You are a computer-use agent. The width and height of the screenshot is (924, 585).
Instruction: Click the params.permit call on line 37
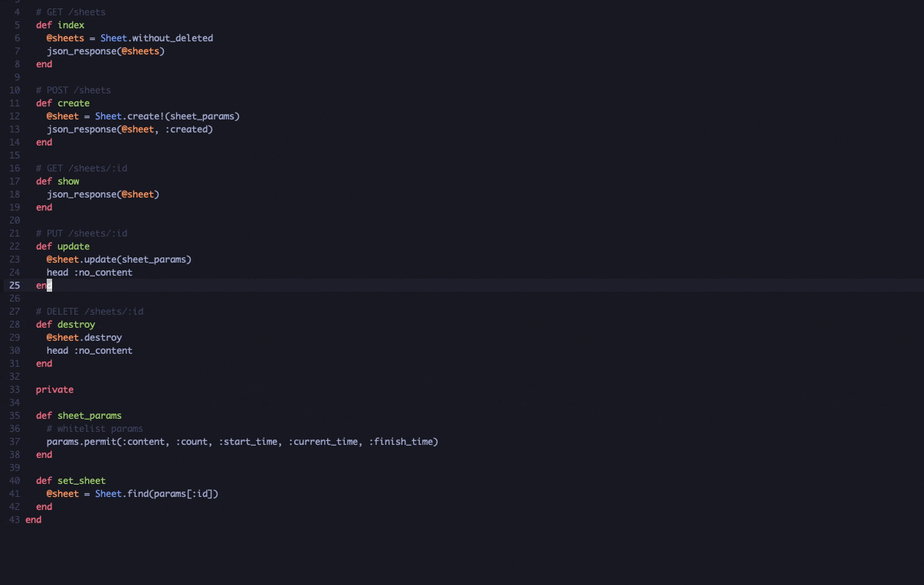[80, 441]
